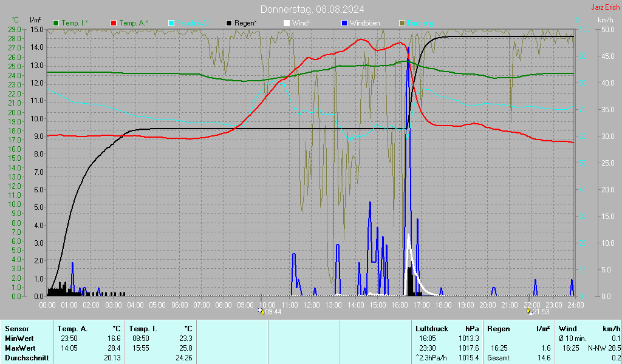
Task: Click the sunrise icon at 09:44
Action: [261, 311]
